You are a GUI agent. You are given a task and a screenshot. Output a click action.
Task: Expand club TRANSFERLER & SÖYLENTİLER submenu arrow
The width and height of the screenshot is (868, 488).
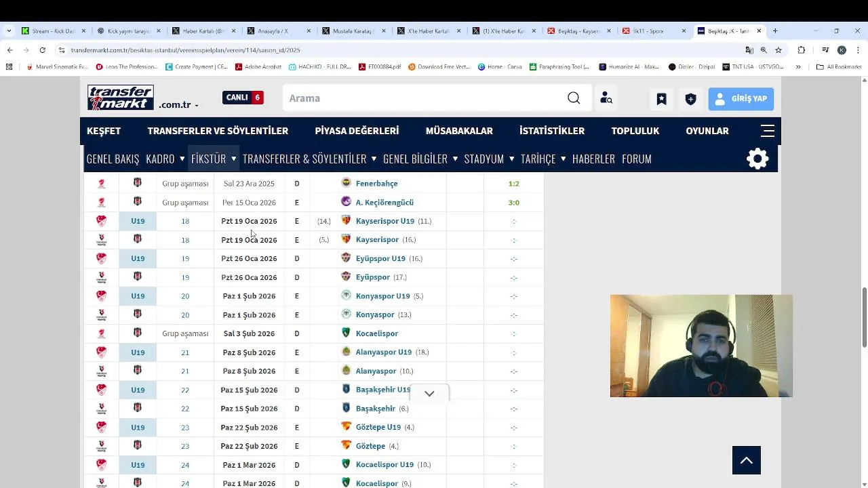[374, 159]
